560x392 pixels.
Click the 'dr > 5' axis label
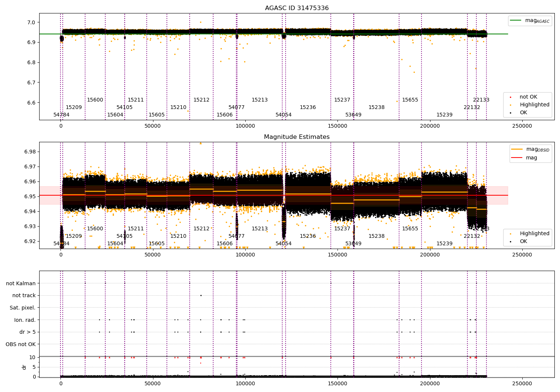pyautogui.click(x=28, y=332)
